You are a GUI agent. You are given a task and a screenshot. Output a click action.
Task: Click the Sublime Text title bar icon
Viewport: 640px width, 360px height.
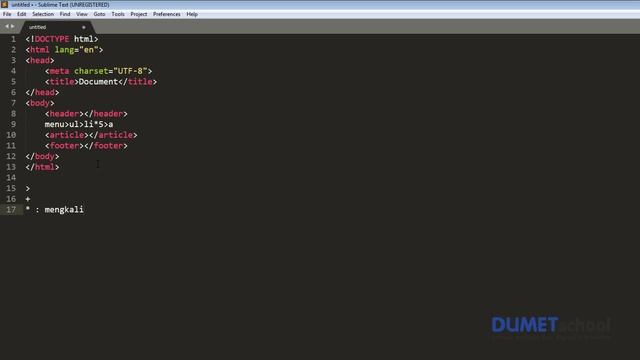coord(4,4)
